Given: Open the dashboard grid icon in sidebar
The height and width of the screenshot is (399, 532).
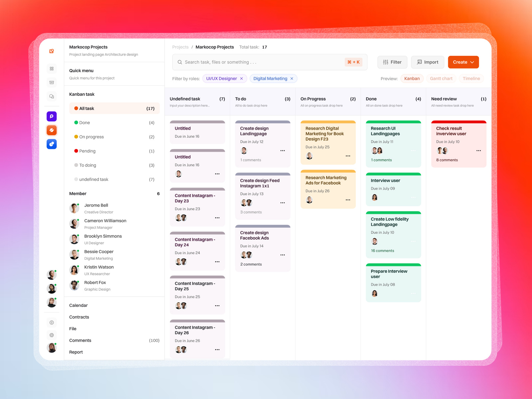Looking at the screenshot, I should click(x=52, y=68).
